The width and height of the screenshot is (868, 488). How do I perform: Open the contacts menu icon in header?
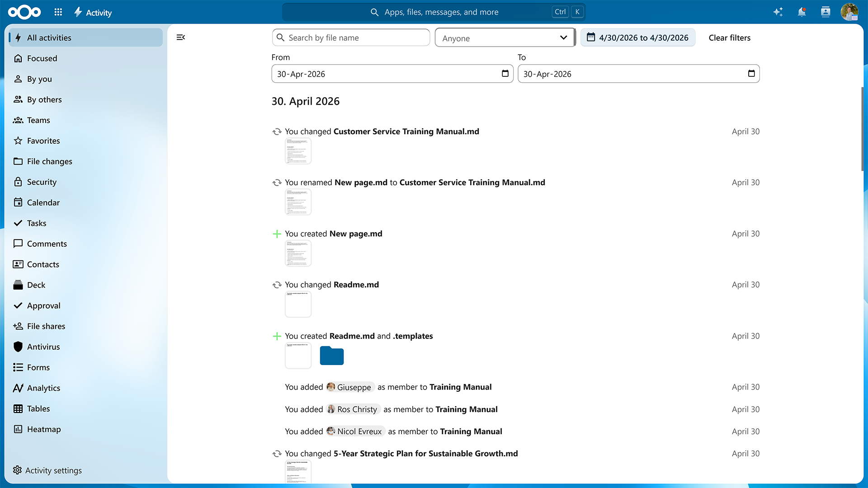[x=826, y=12]
